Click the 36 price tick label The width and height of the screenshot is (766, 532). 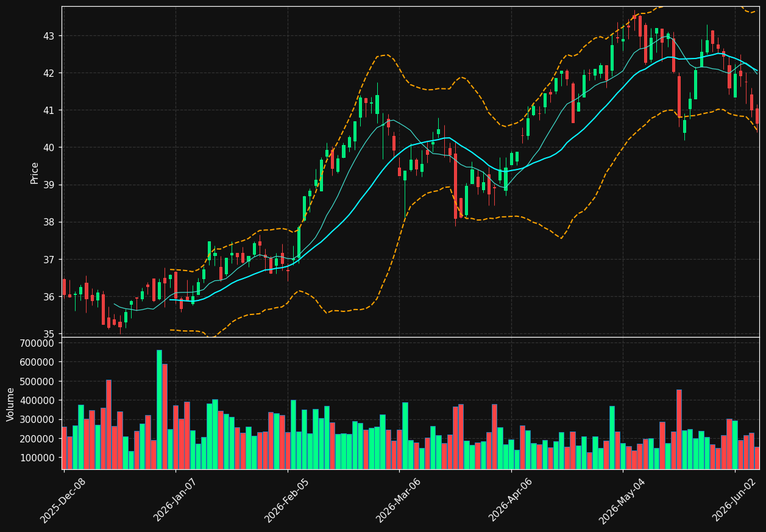click(x=49, y=297)
